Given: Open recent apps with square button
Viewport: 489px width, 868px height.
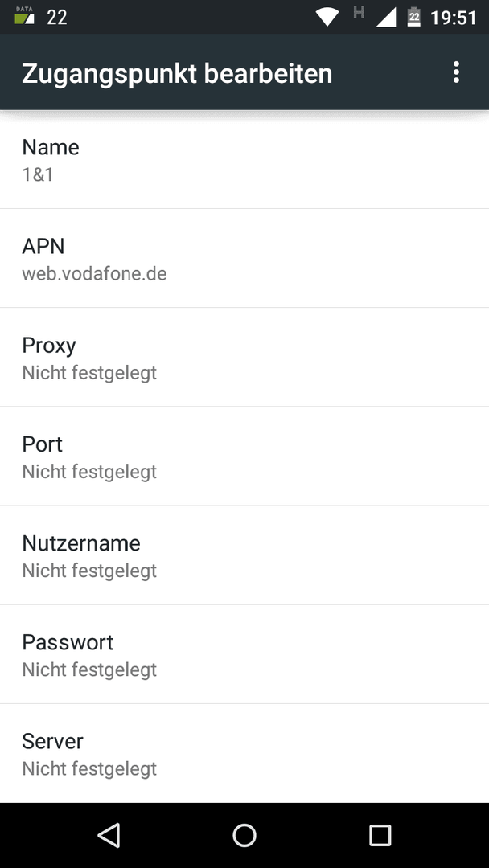Looking at the screenshot, I should click(380, 835).
